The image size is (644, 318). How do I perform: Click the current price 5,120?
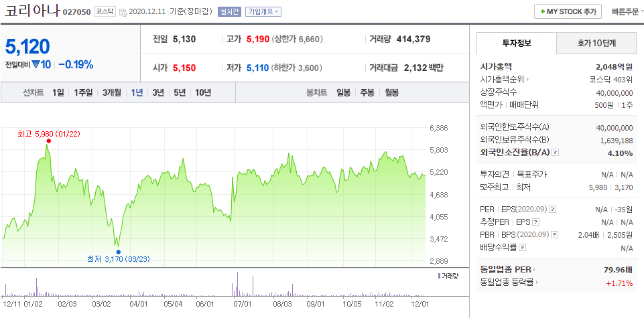pos(27,47)
